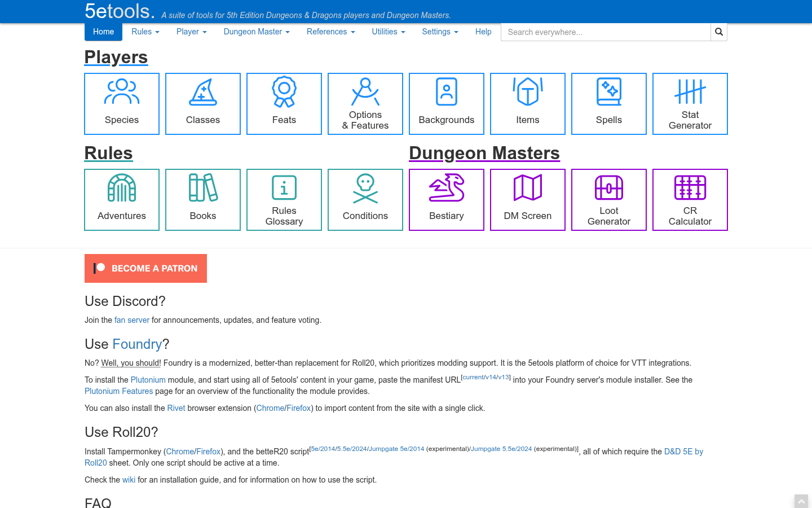Click the back-to-top arrow button
This screenshot has height=508, width=812.
[801, 502]
